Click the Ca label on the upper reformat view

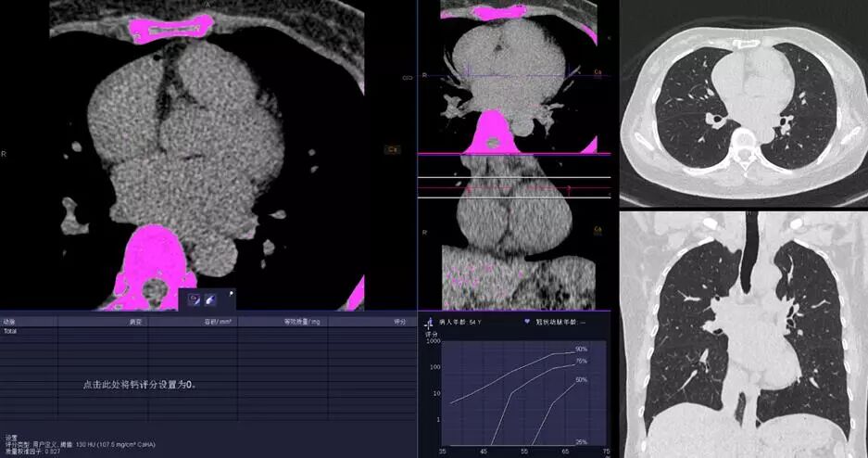598,72
